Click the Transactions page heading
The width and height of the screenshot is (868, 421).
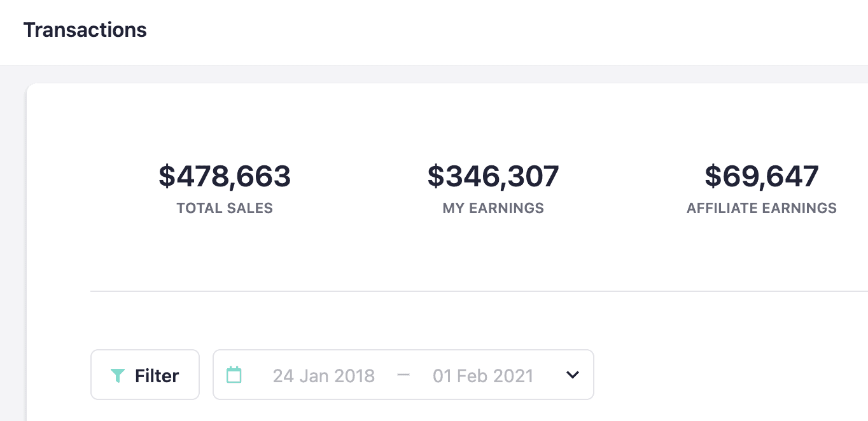click(85, 30)
